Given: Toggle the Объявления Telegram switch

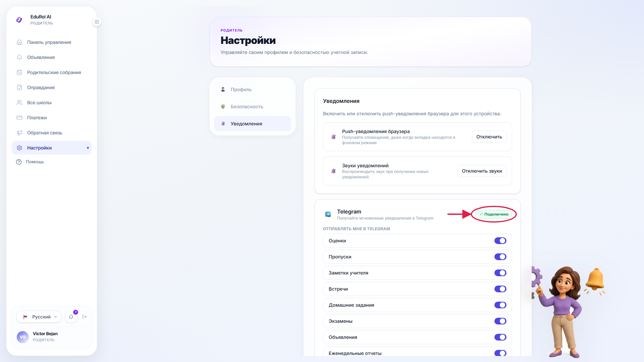Looking at the screenshot, I should coord(500,337).
